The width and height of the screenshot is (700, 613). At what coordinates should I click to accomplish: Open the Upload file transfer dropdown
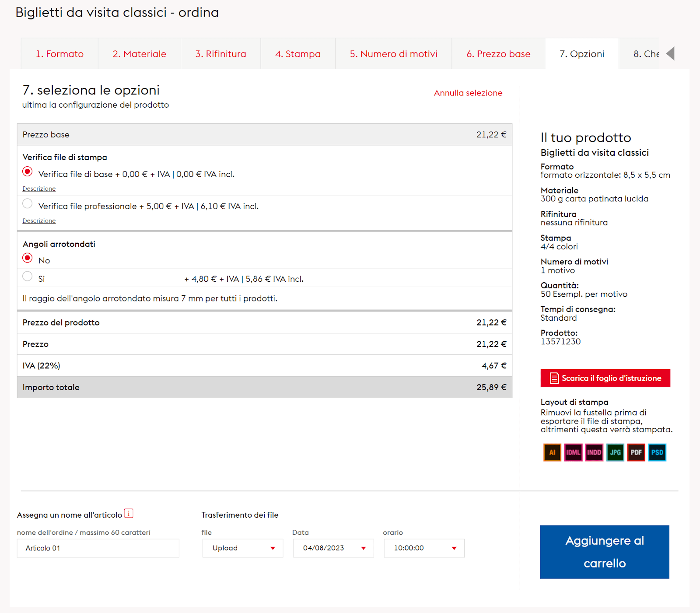click(x=243, y=548)
